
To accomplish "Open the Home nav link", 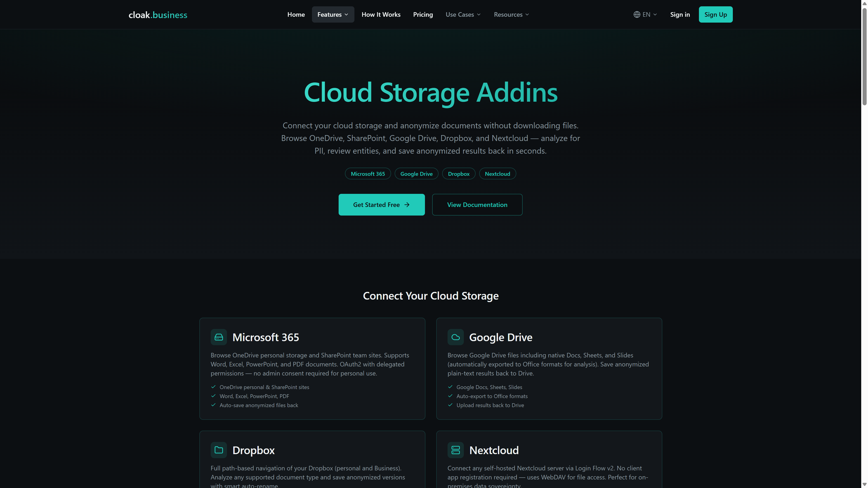I will (x=296, y=14).
